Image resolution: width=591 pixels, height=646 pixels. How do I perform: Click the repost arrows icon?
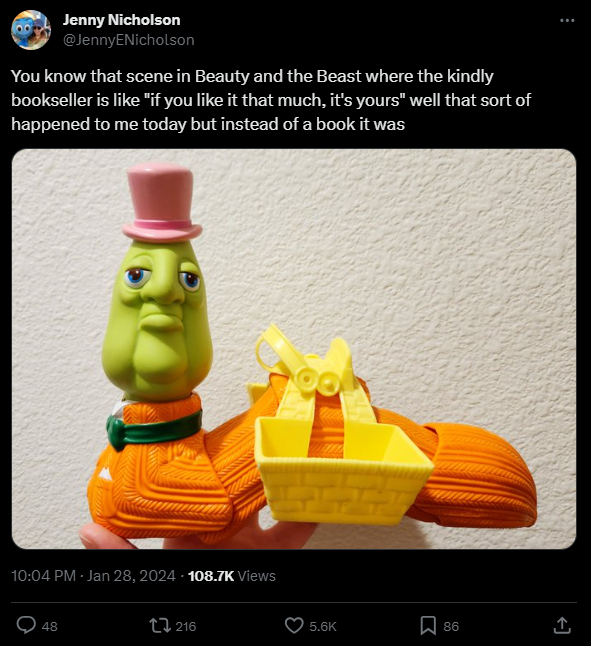pos(160,626)
